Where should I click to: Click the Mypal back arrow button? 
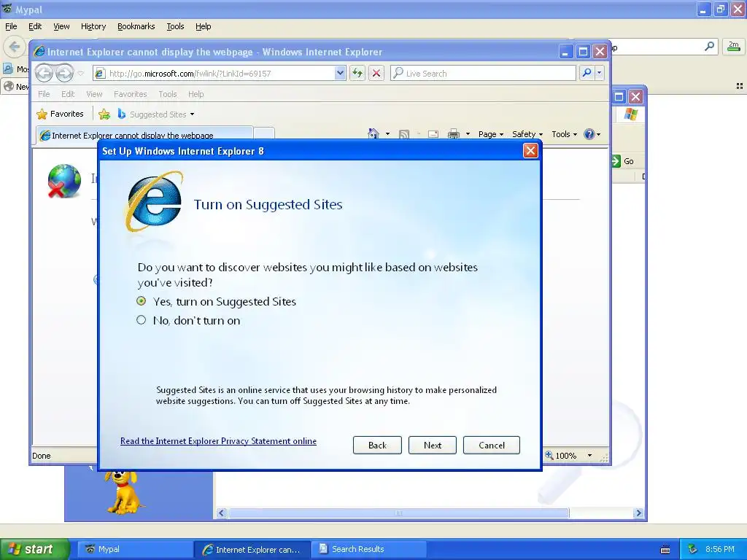click(15, 47)
